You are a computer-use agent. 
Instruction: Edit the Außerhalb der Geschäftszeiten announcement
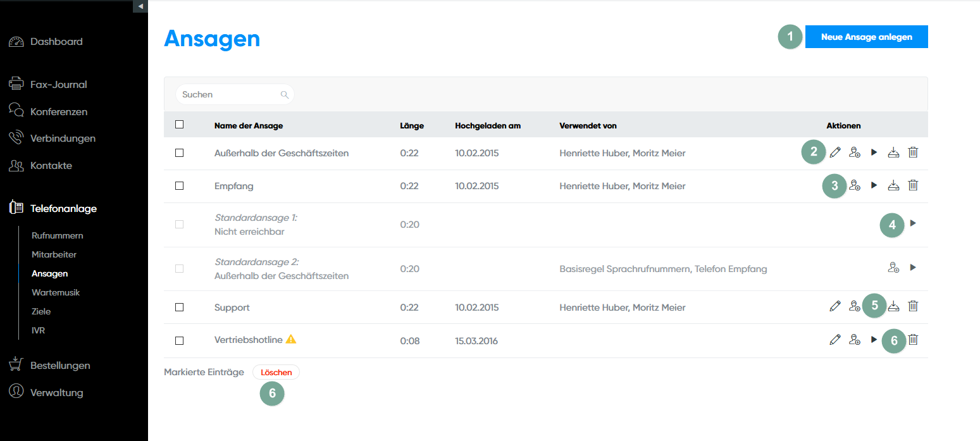[835, 152]
